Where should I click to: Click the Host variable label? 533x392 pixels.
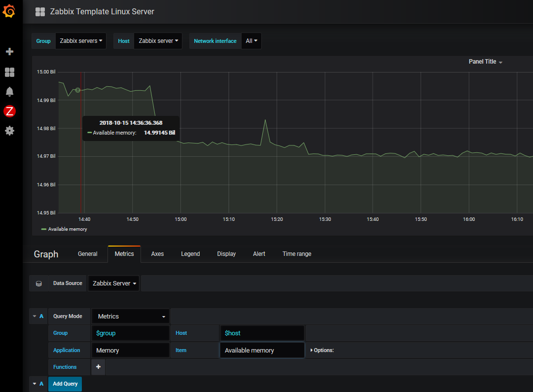(124, 41)
